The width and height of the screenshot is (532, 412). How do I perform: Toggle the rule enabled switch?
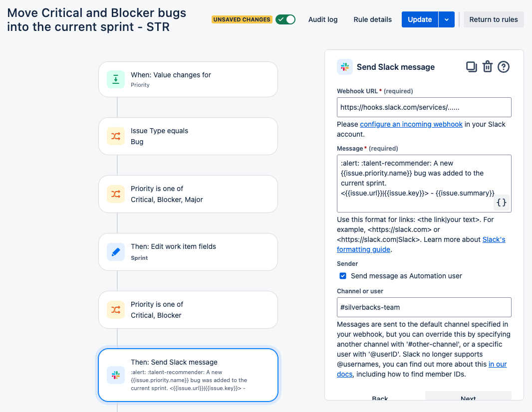[285, 19]
